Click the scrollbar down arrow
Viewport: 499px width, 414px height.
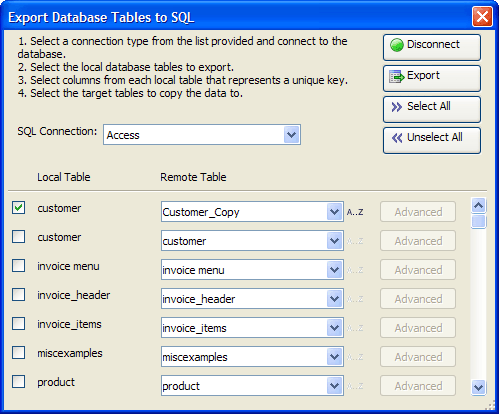click(479, 388)
